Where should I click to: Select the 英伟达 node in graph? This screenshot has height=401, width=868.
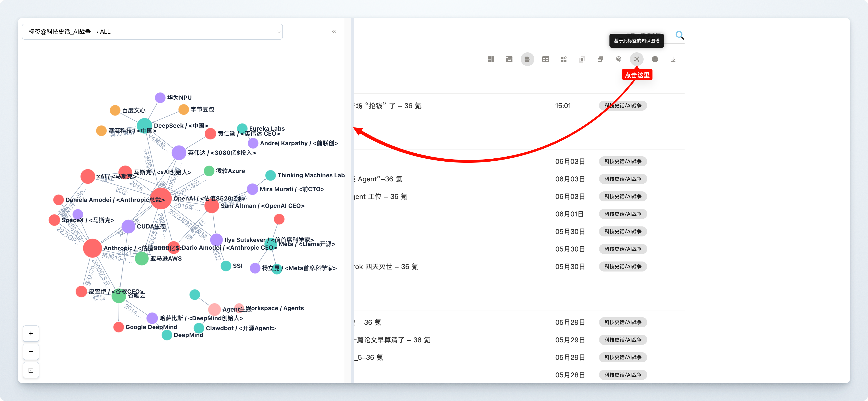[179, 153]
